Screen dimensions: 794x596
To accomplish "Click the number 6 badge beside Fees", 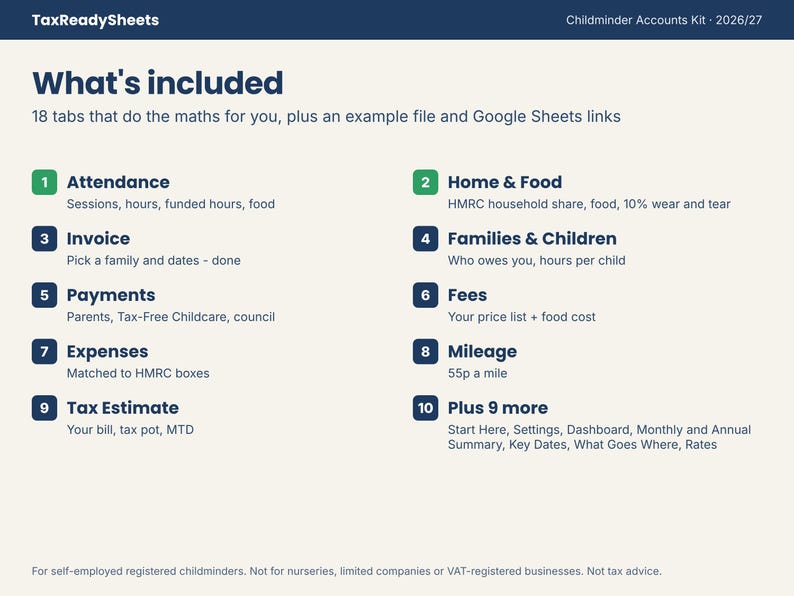I will coord(425,295).
